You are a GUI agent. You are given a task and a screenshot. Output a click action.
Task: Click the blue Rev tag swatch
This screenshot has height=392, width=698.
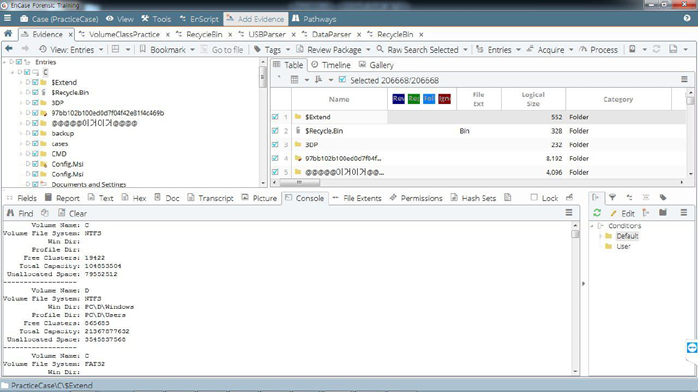[398, 99]
